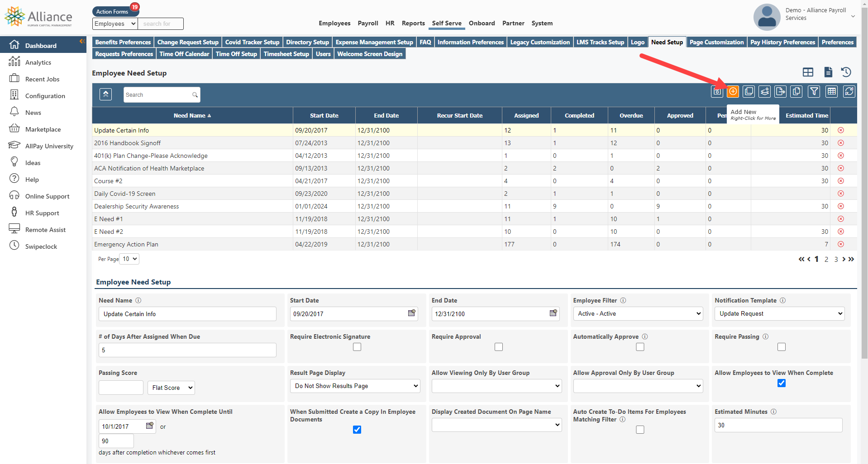The image size is (868, 464).
Task: Open the Notification Template dropdown
Action: 779,313
